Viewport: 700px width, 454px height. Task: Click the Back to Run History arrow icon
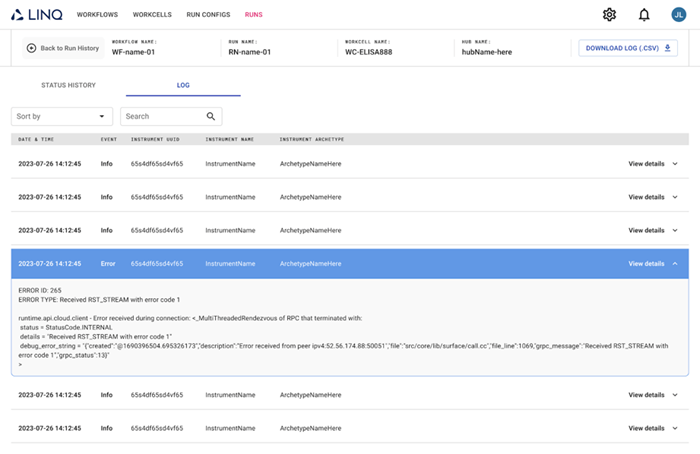point(31,48)
